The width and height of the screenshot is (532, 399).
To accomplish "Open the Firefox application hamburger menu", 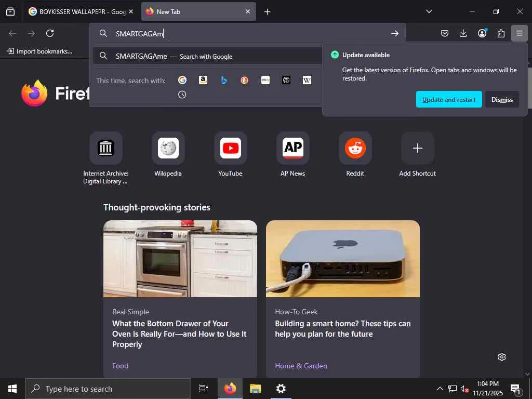I will 520,33.
